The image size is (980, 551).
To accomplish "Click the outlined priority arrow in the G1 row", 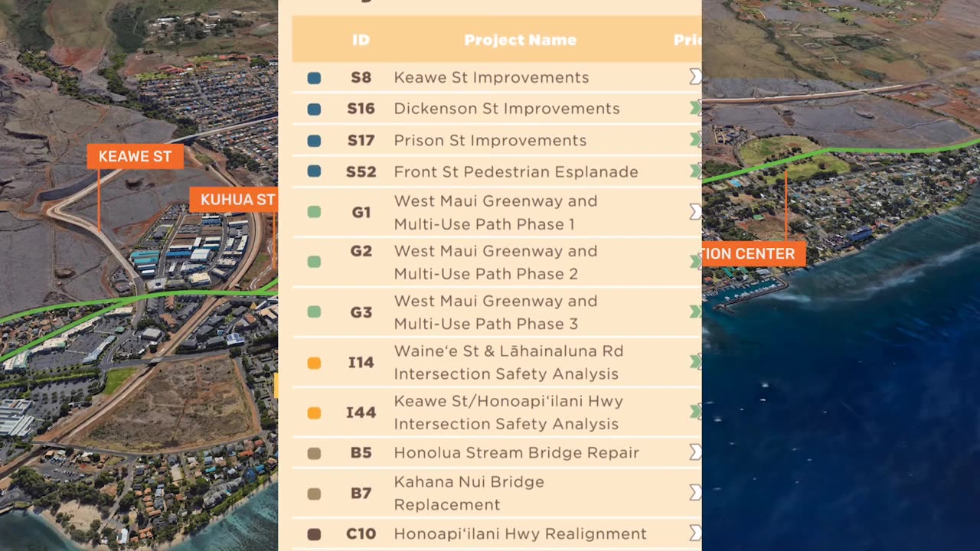I will pyautogui.click(x=695, y=211).
